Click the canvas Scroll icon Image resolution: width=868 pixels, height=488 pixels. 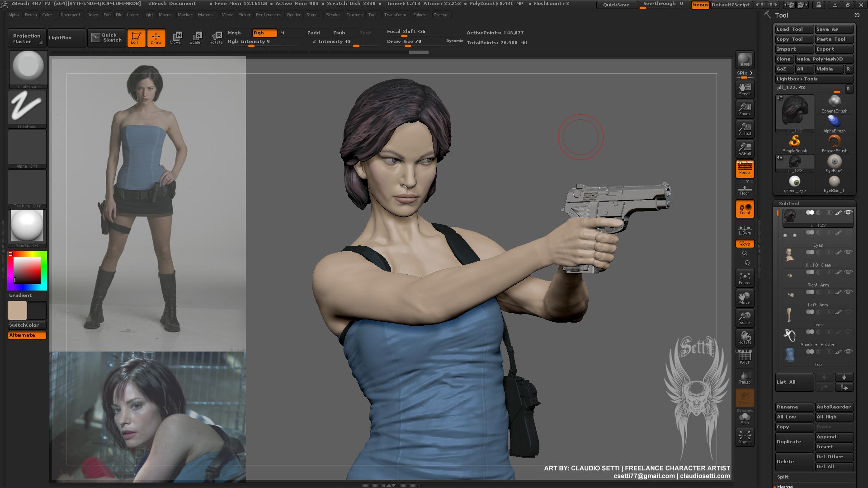[x=745, y=89]
